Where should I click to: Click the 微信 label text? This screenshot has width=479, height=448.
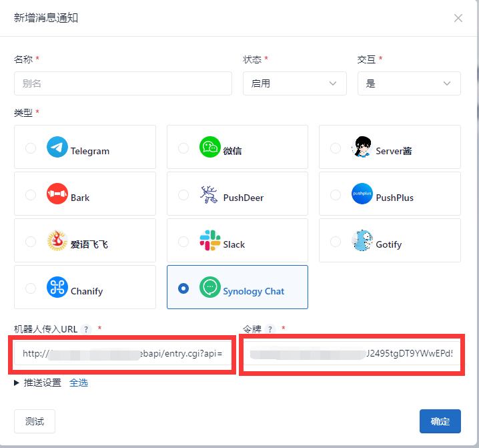(x=232, y=151)
